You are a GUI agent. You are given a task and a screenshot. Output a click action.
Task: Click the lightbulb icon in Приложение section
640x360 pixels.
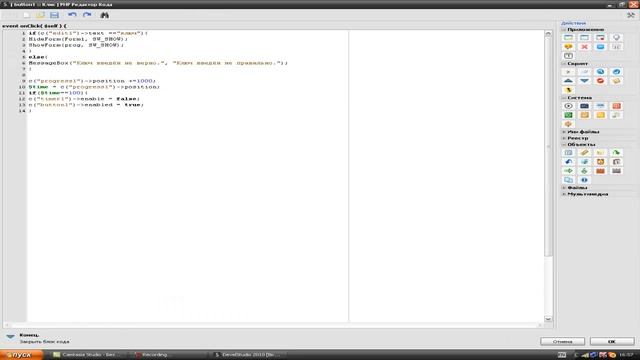coord(616,38)
